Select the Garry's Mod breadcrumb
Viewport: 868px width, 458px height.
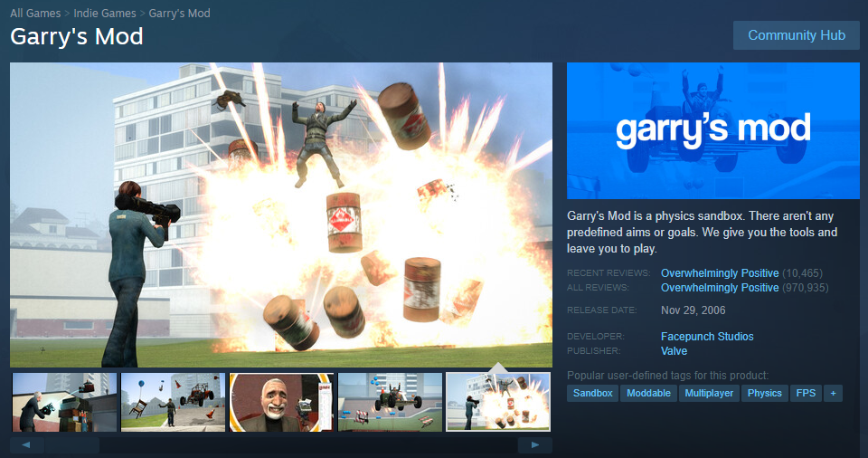179,14
